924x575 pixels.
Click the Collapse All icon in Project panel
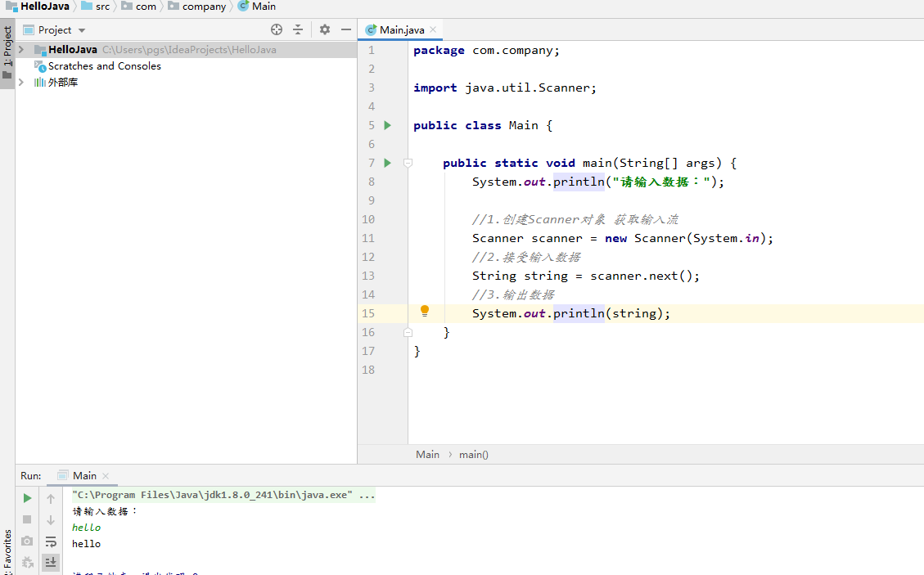pos(298,29)
